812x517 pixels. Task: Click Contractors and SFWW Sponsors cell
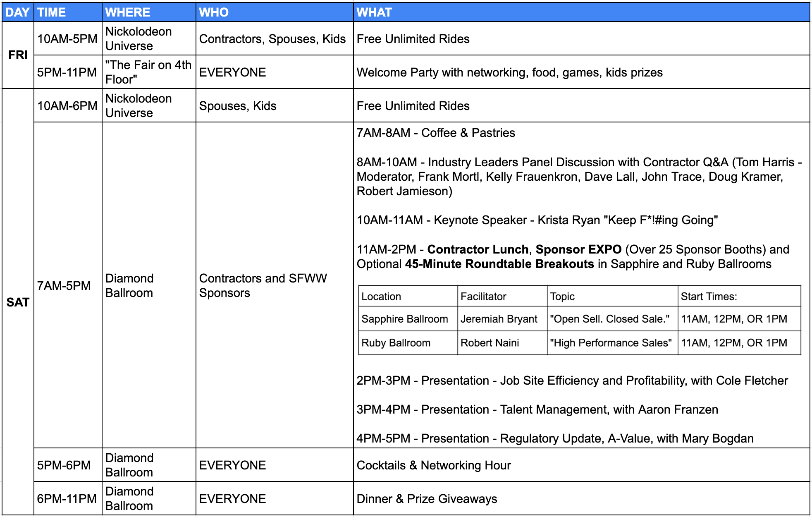point(263,285)
